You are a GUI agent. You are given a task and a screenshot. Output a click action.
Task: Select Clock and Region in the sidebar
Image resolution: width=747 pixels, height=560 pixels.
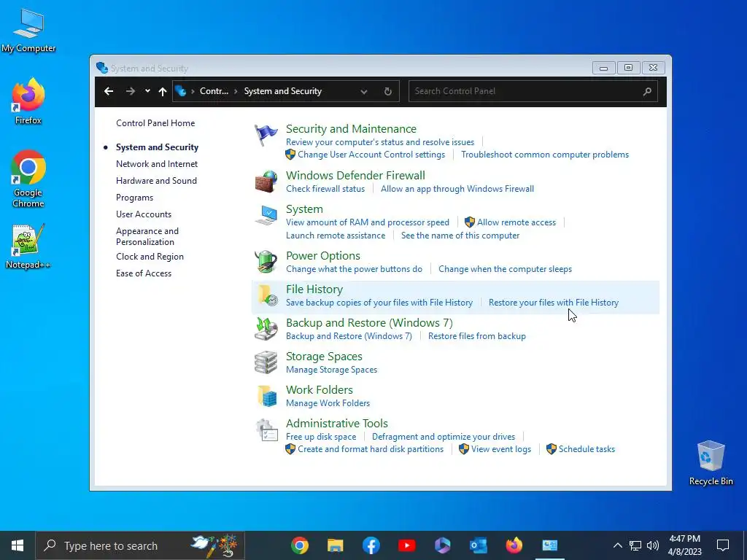tap(150, 257)
